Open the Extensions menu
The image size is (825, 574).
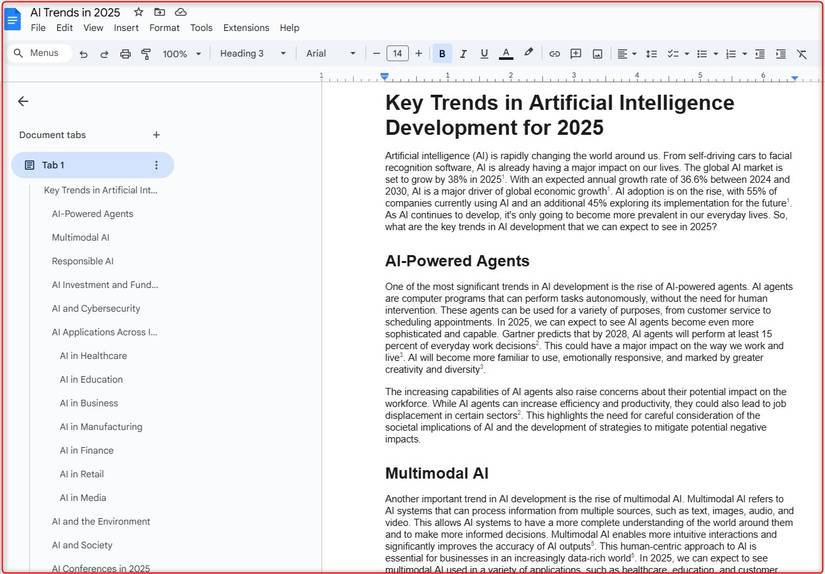pos(245,28)
